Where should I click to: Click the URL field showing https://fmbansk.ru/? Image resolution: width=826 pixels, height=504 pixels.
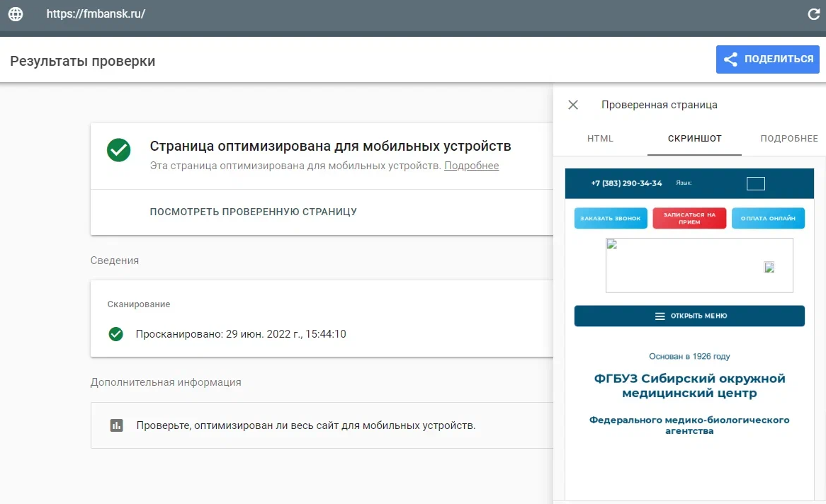pyautogui.click(x=96, y=14)
